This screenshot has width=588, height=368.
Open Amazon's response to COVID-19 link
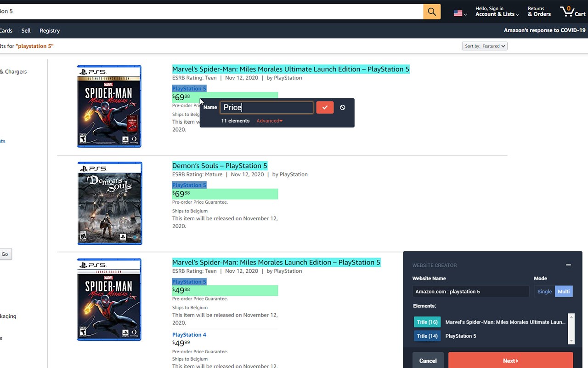click(x=544, y=30)
